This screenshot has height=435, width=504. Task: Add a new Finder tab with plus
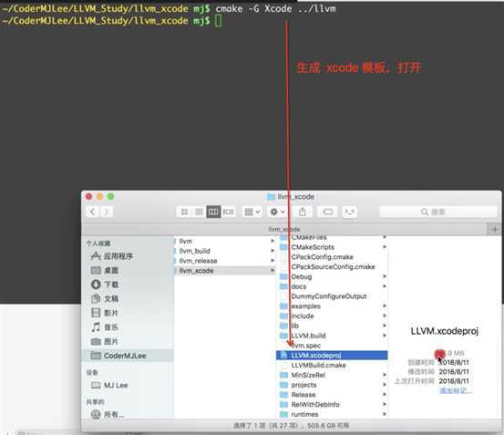(495, 230)
